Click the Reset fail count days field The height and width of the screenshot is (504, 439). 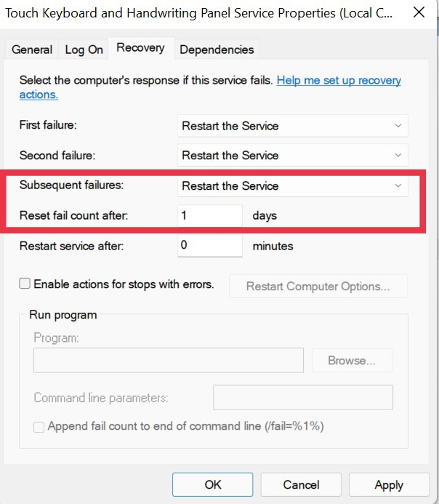tap(209, 215)
